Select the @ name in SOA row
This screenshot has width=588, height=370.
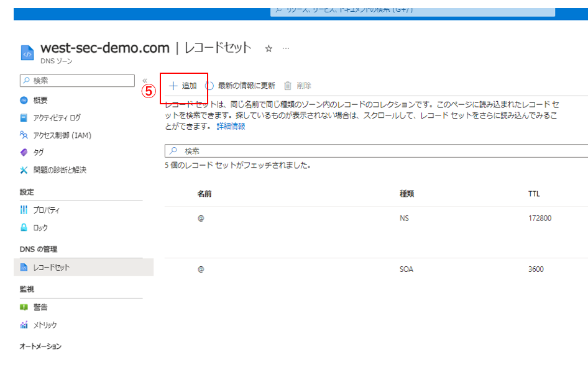click(x=201, y=269)
